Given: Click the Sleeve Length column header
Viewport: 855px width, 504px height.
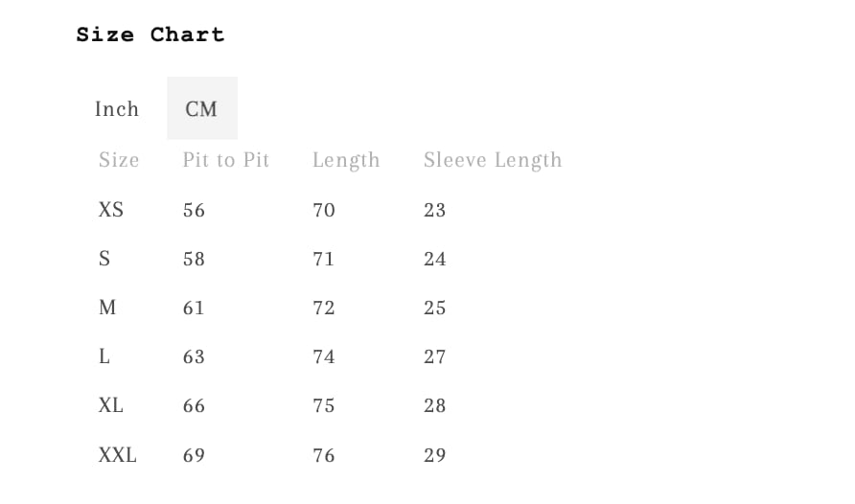Looking at the screenshot, I should [x=493, y=160].
